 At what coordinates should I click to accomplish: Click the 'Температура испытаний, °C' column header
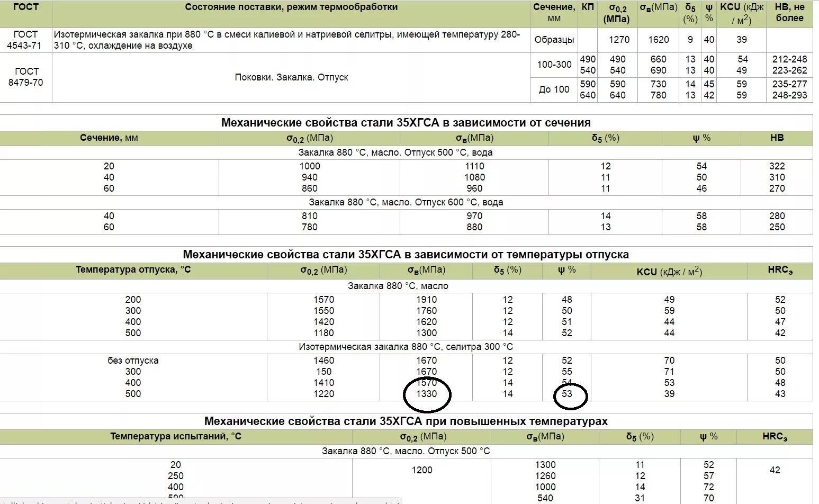176,436
